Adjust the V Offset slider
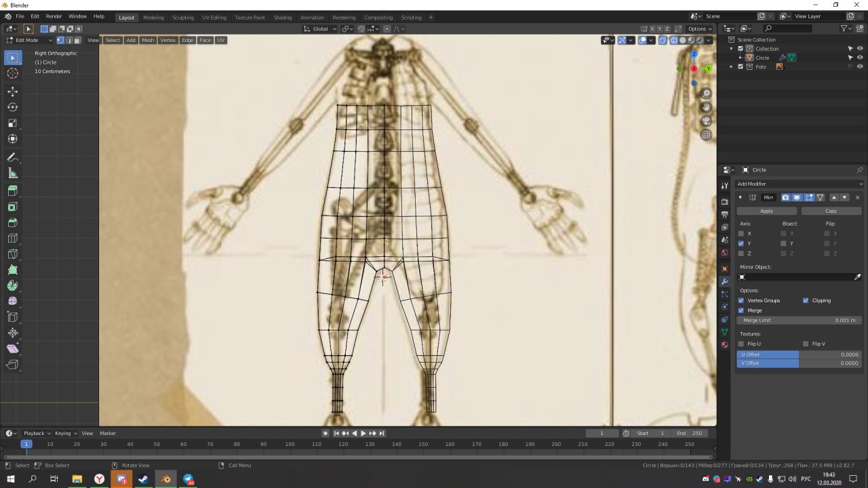The image size is (868, 488). [x=800, y=363]
